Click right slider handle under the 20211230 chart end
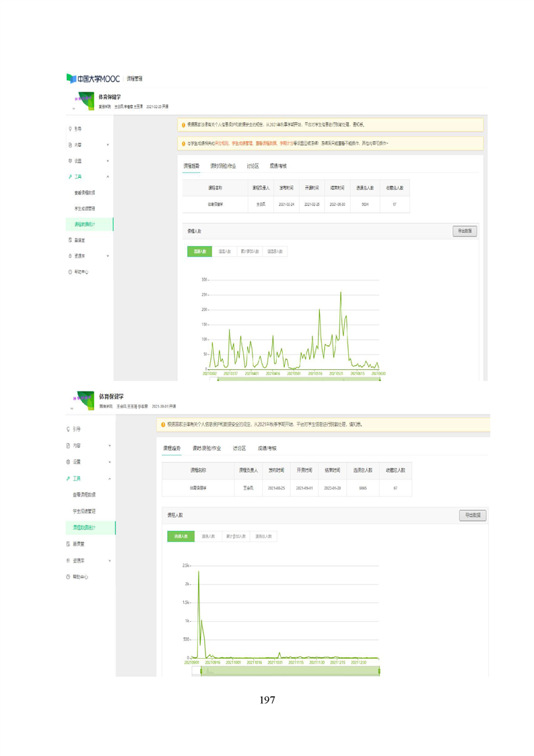The image size is (534, 756). [x=379, y=671]
